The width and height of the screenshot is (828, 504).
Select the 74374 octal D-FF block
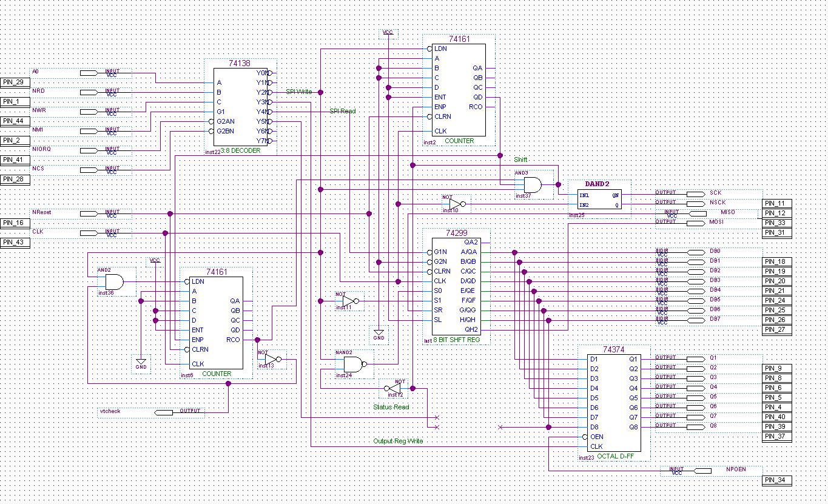(x=614, y=403)
